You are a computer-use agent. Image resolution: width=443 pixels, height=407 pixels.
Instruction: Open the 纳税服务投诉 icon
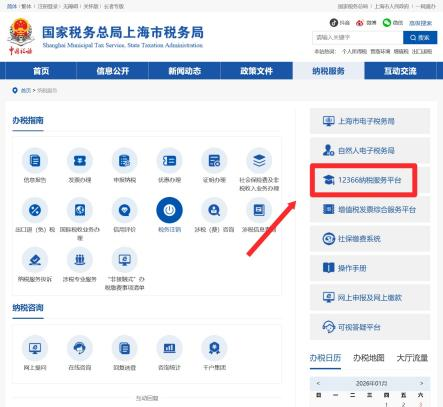(x=35, y=260)
